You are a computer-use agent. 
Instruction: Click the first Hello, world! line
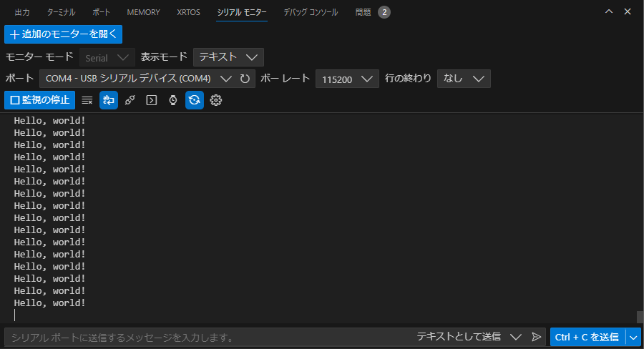(49, 121)
